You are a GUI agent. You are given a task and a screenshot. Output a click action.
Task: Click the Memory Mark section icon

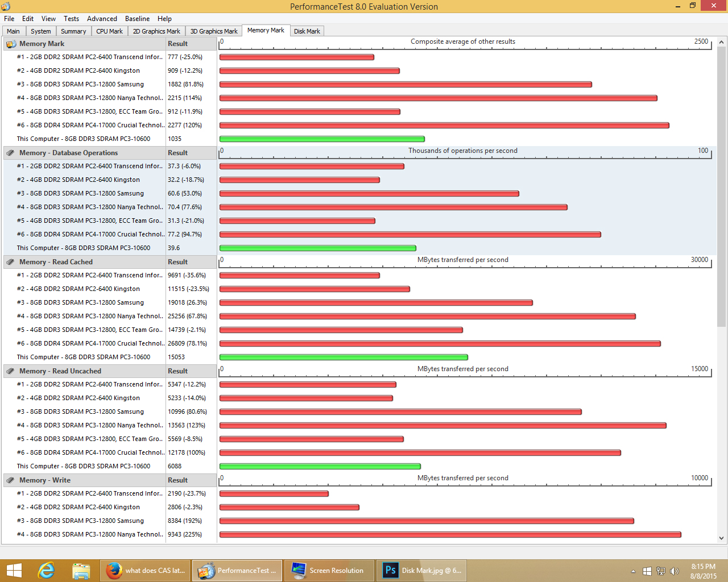[x=11, y=44]
